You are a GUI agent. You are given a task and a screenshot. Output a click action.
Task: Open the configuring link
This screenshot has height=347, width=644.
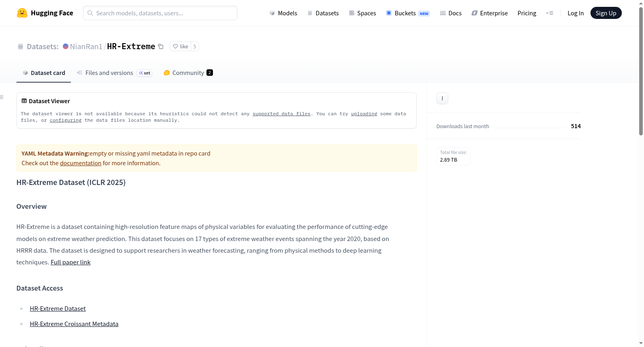coord(66,120)
